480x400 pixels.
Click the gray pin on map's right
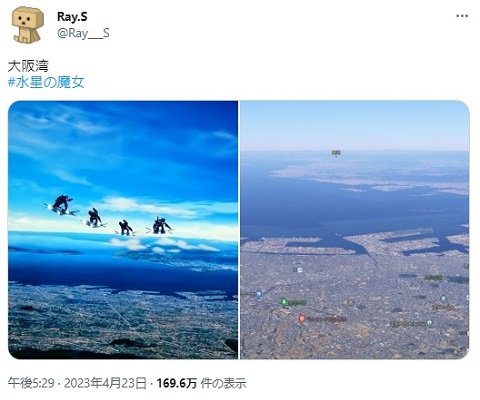443,299
